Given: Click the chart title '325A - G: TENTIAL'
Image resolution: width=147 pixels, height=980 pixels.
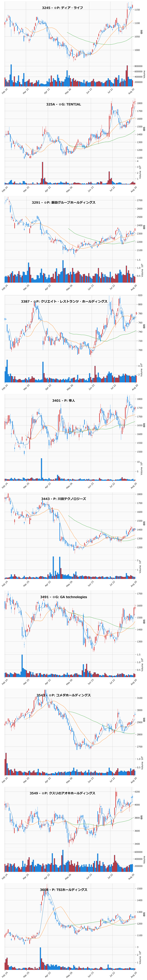Looking at the screenshot, I should coord(64,104).
